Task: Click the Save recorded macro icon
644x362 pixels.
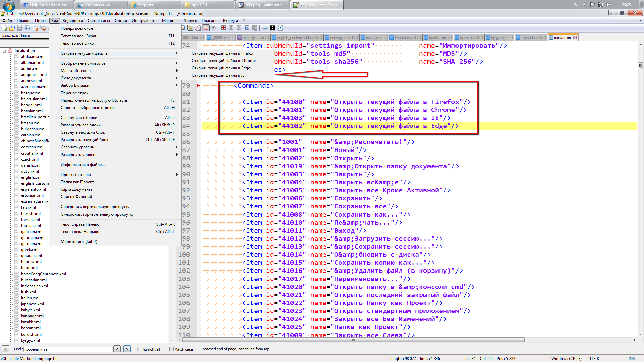Action: point(255,28)
